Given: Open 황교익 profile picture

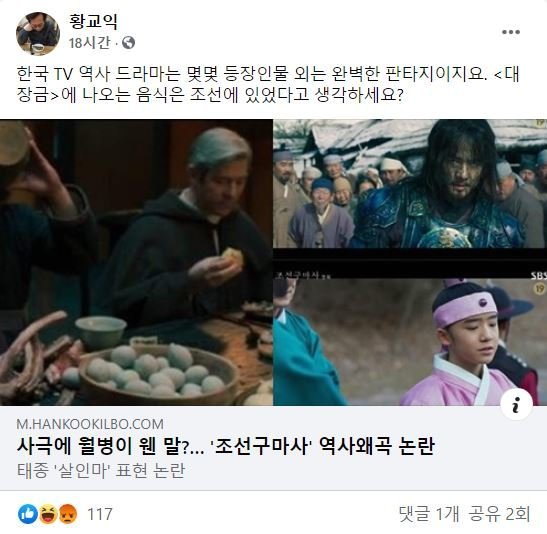Looking at the screenshot, I should [38, 33].
